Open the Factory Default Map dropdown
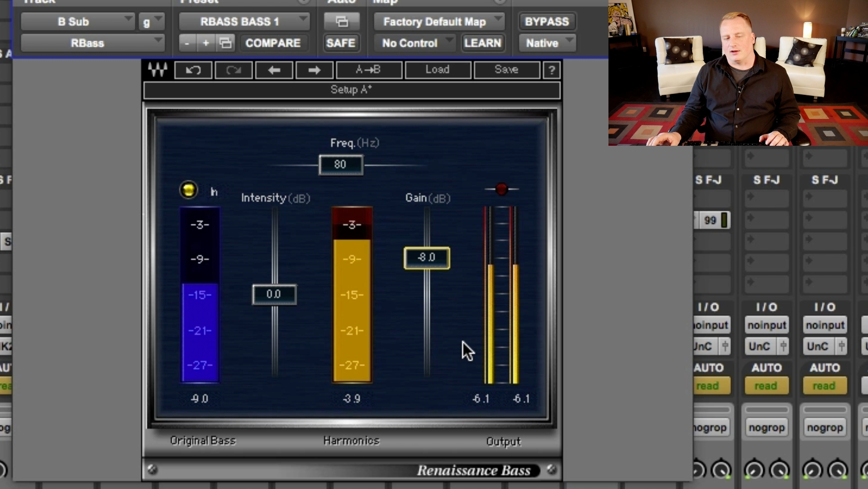This screenshot has width=868, height=489. [439, 21]
